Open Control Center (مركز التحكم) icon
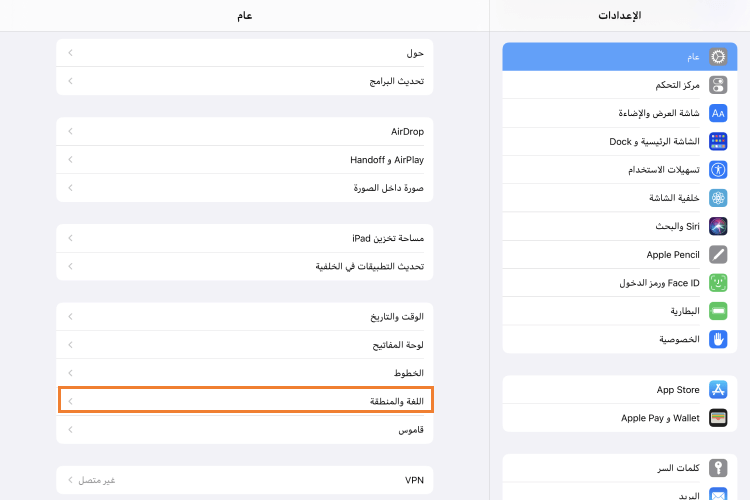This screenshot has height=500, width=750. (718, 85)
